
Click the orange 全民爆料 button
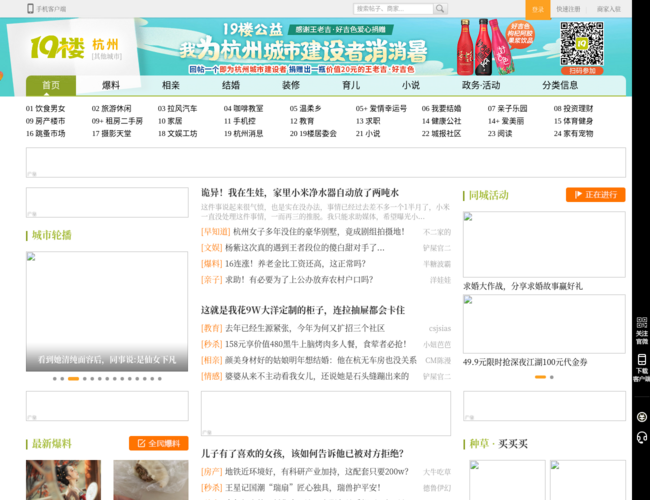coord(158,443)
